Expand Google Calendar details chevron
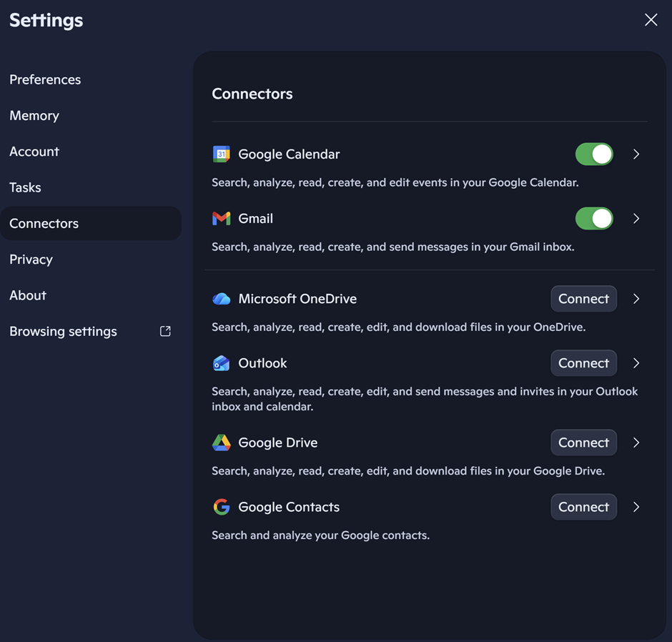Viewport: 672px width, 642px height. pos(636,154)
